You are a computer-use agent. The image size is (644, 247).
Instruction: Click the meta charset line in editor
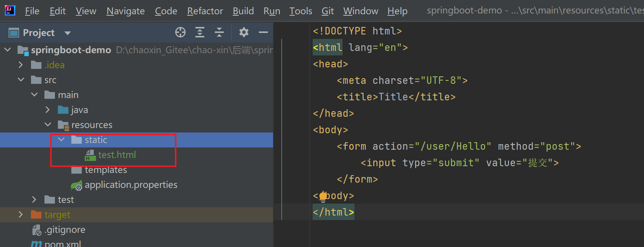pyautogui.click(x=402, y=80)
